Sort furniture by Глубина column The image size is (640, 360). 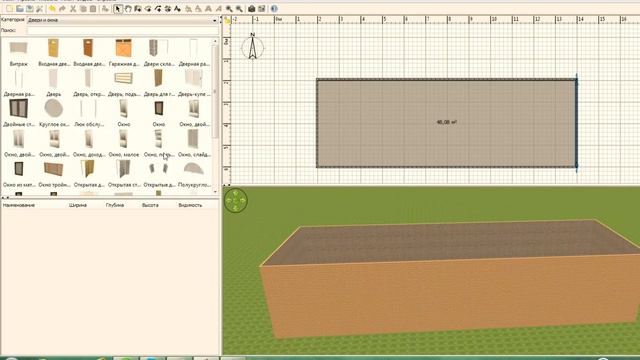coord(115,205)
